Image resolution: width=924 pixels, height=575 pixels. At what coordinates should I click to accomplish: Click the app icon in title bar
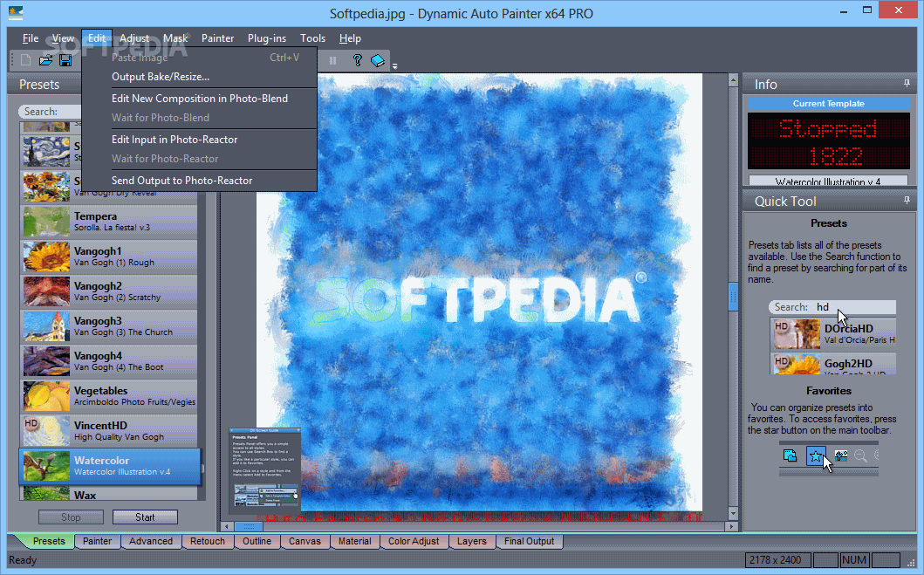pos(16,12)
